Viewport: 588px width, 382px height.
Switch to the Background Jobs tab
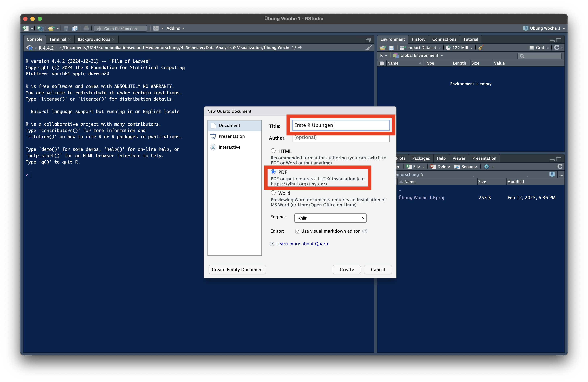(x=94, y=39)
